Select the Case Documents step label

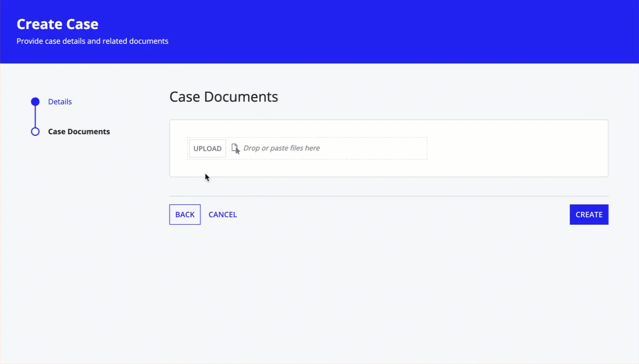79,131
